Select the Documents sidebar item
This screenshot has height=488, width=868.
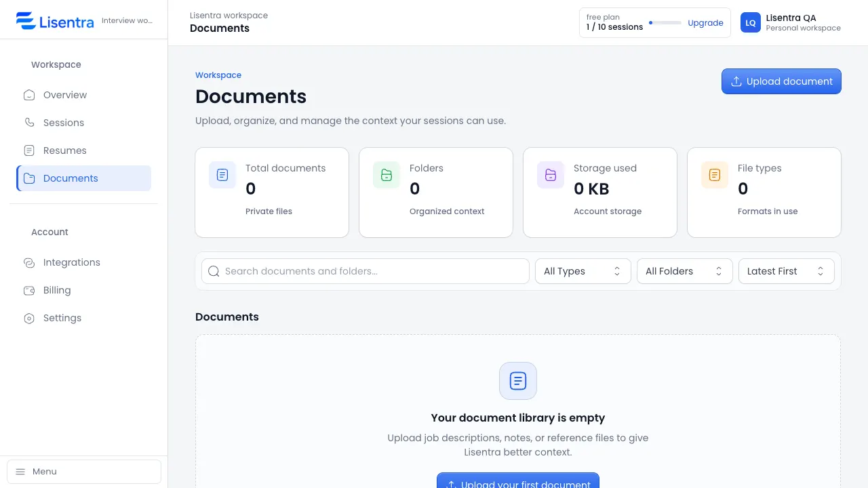(84, 178)
